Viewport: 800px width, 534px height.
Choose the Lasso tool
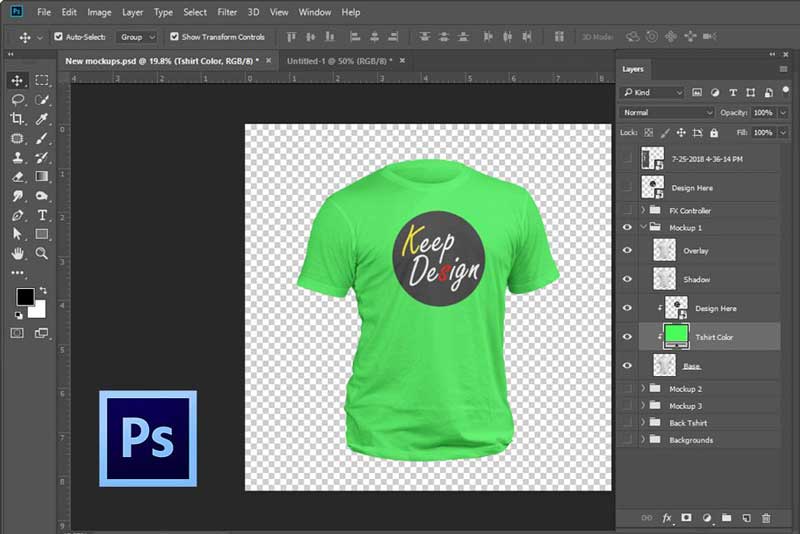pyautogui.click(x=17, y=100)
